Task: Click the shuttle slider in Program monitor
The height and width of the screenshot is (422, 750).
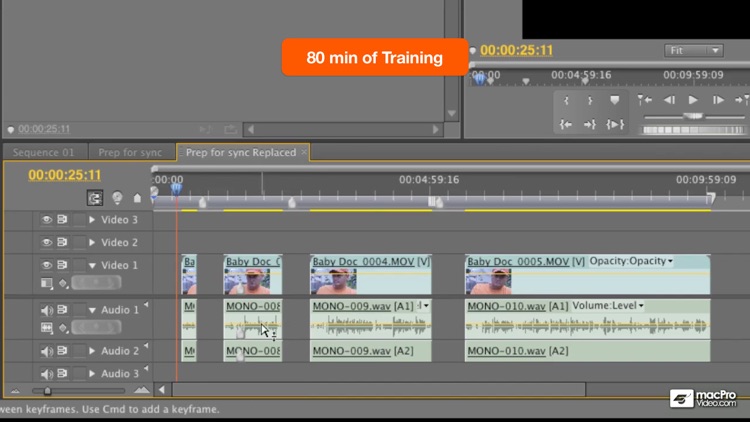Action: [693, 116]
